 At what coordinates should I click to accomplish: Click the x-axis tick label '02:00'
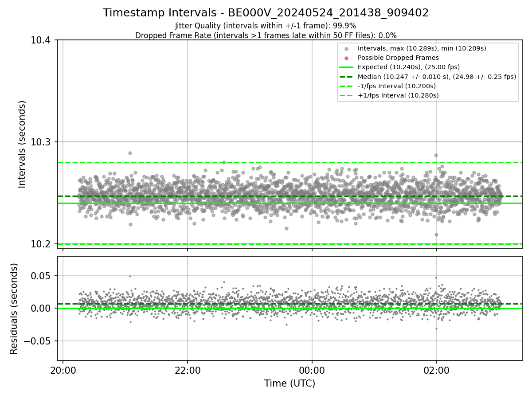coord(437,370)
